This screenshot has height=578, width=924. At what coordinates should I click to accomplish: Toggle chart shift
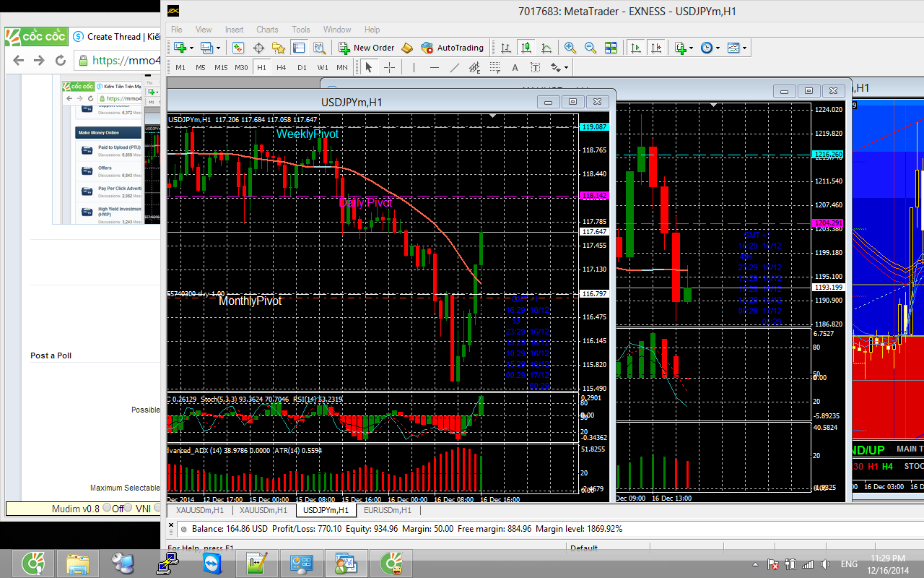coord(656,48)
